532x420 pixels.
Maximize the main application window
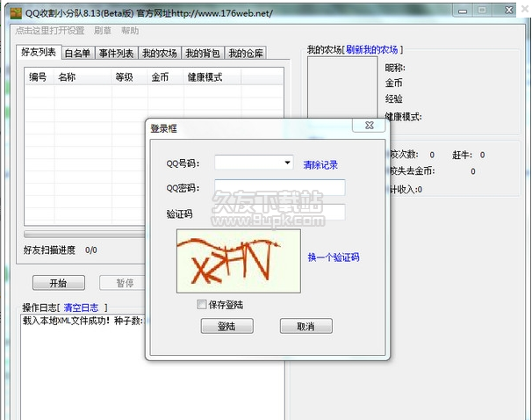tap(482, 11)
